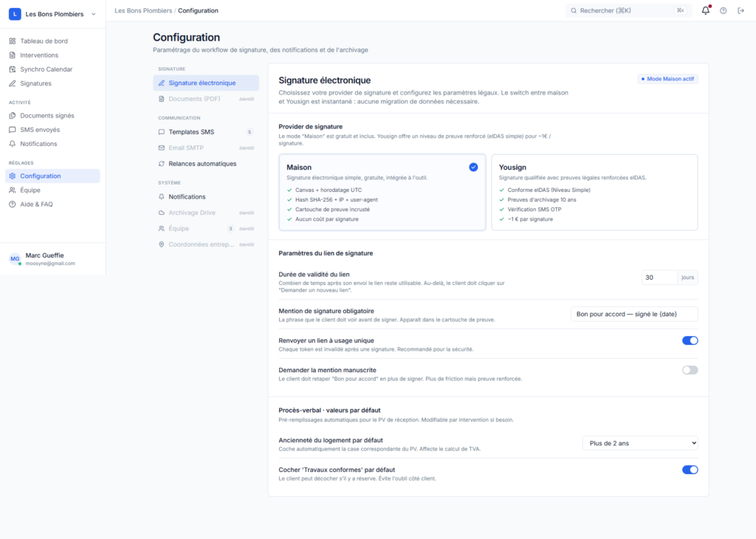Screen dimensions: 756x539
Task: Open Archivage Drive section
Action: click(206, 213)
